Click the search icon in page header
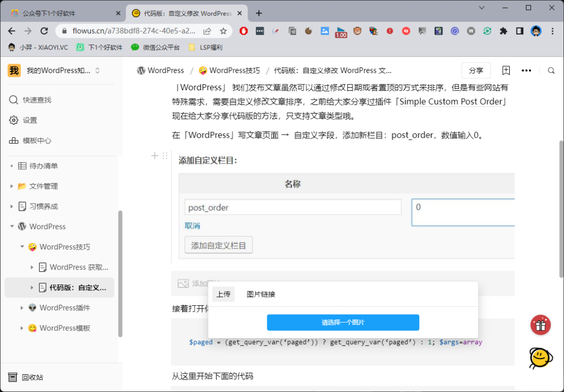564x392 pixels. (x=551, y=70)
